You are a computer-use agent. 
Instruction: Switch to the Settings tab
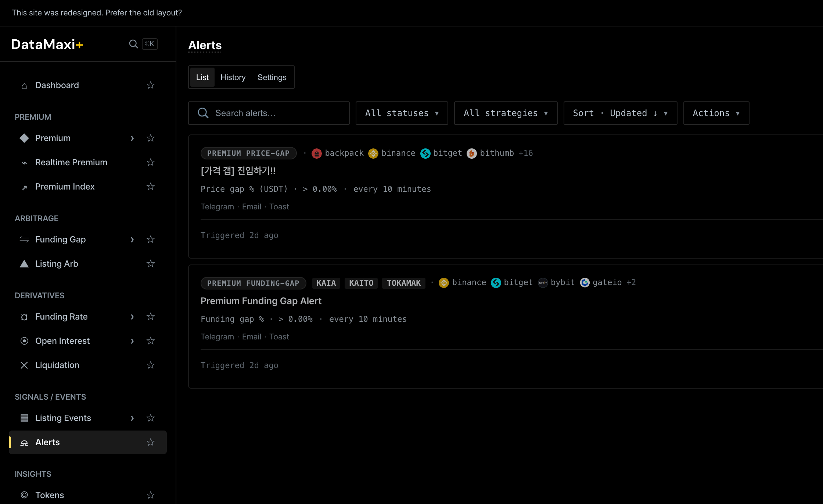tap(272, 77)
